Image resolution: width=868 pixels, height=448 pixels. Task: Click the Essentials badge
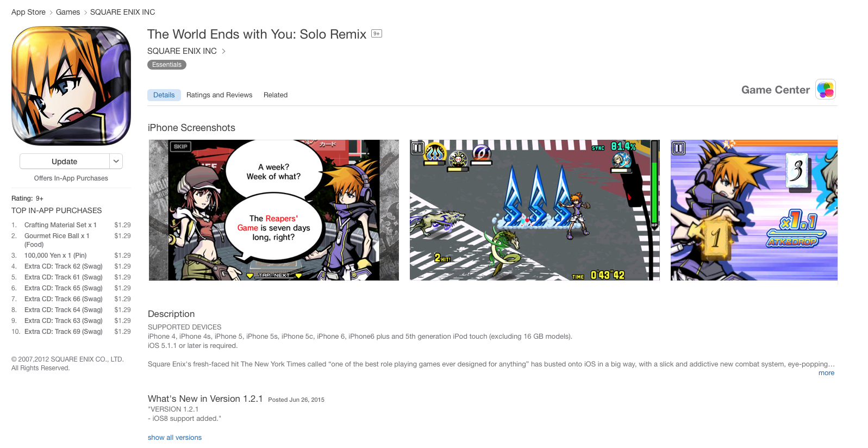[x=167, y=65]
